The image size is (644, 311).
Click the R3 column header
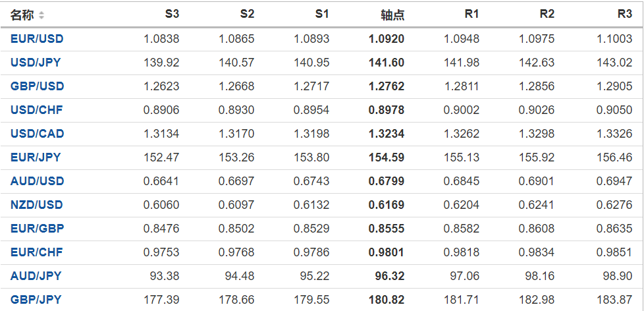click(625, 14)
